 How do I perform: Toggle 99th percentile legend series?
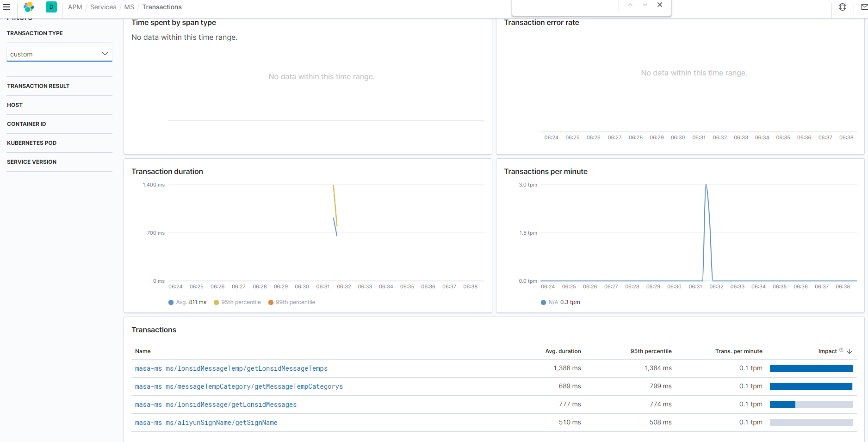[x=292, y=302]
